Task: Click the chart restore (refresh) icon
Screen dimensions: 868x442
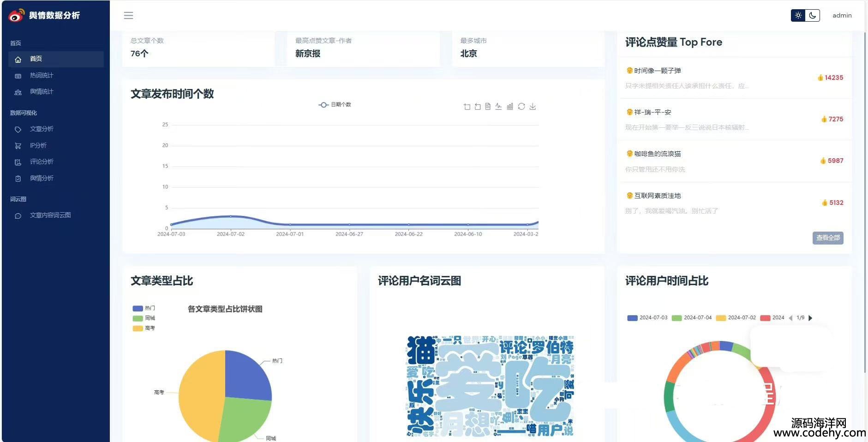Action: 521,107
